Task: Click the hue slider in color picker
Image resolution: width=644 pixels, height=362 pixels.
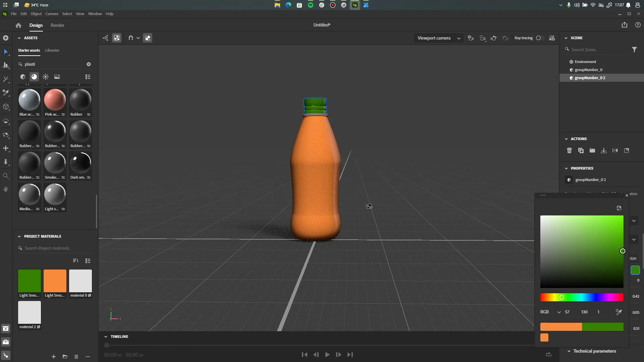Action: click(582, 297)
